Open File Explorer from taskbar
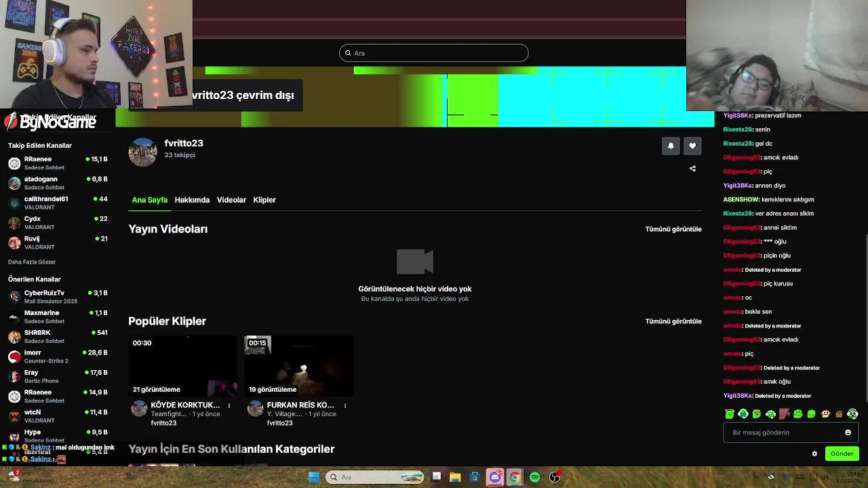The width and height of the screenshot is (868, 488). tap(455, 477)
